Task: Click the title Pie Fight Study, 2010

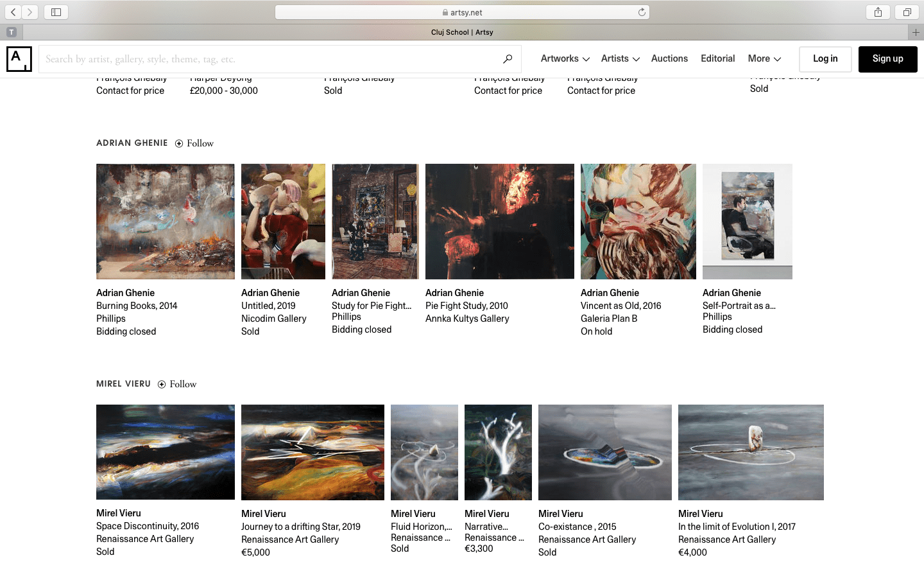Action: [x=466, y=306]
